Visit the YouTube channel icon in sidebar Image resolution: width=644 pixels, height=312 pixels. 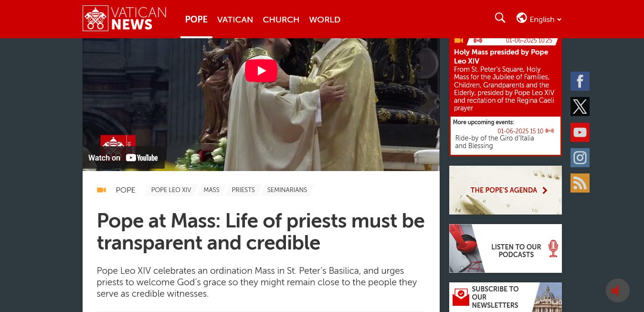(x=580, y=132)
